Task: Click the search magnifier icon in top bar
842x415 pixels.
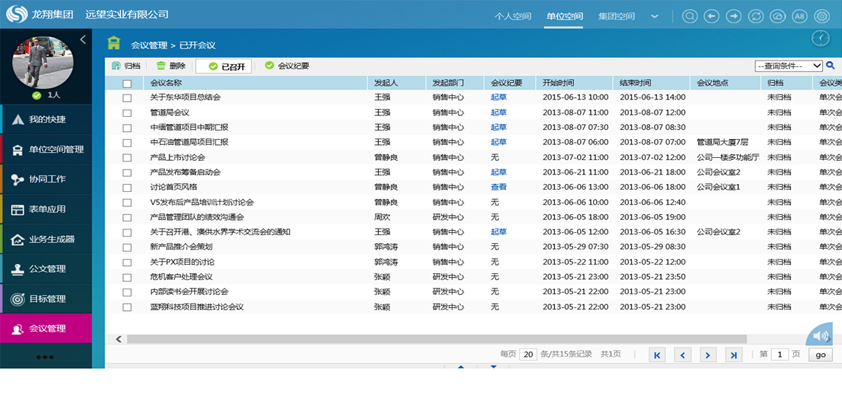Action: click(689, 16)
